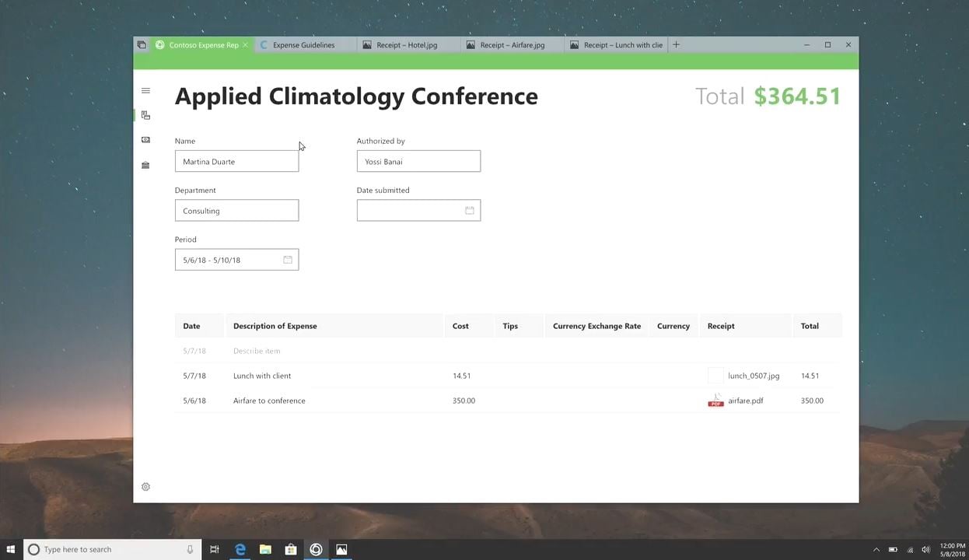This screenshot has height=560, width=969.
Task: Switch to Receipt – Airfare.jpg tab
Action: tap(512, 45)
